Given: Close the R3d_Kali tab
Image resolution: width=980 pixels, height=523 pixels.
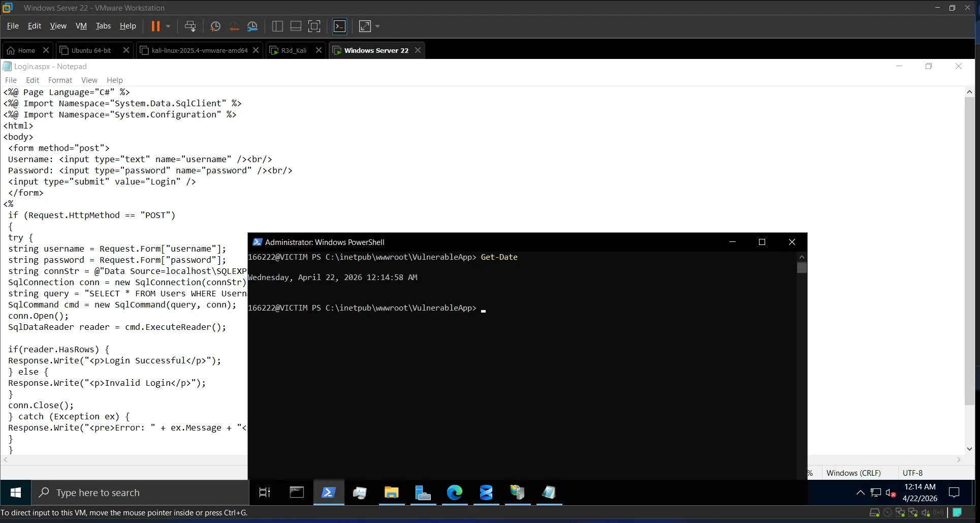Looking at the screenshot, I should point(319,50).
